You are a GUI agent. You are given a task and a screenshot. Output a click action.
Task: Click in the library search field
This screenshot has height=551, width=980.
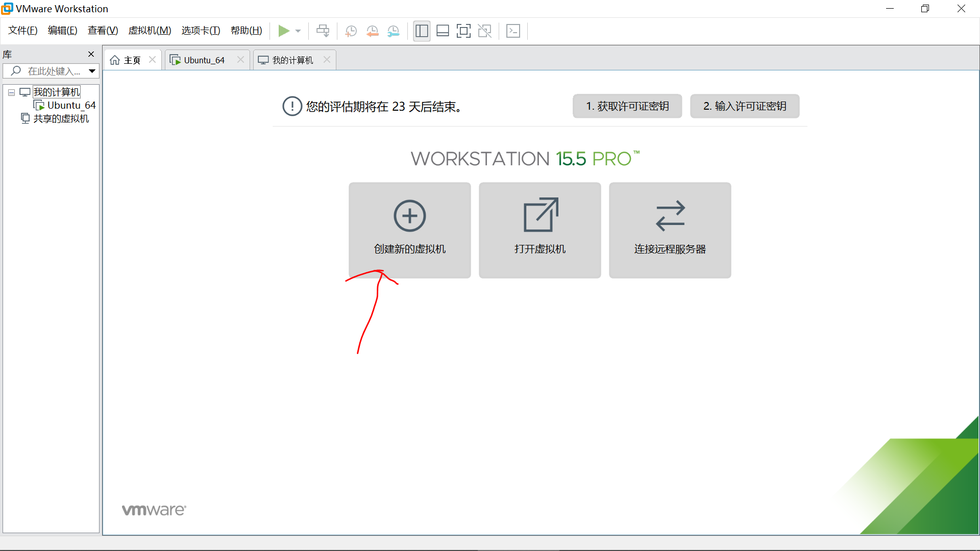tap(54, 71)
